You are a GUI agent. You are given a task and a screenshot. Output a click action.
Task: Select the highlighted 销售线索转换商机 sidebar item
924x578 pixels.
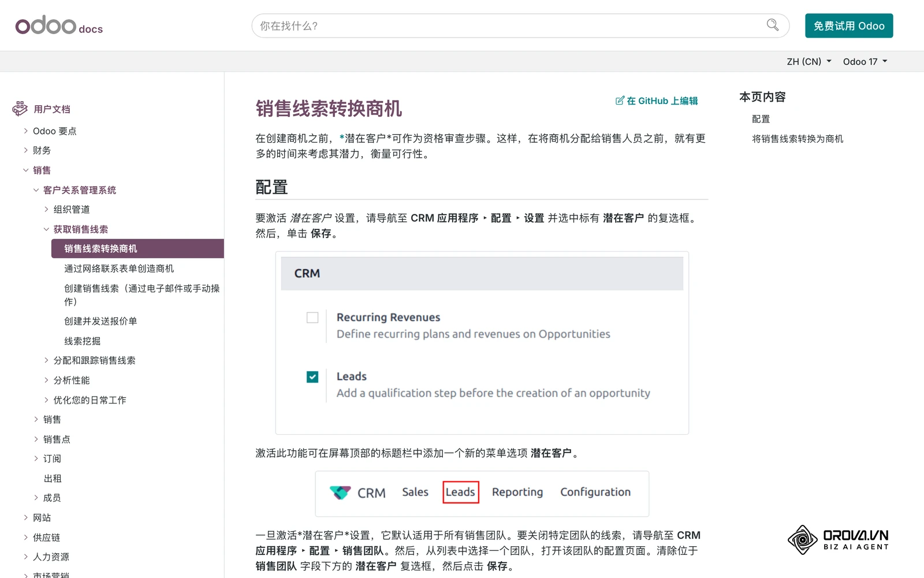(137, 249)
